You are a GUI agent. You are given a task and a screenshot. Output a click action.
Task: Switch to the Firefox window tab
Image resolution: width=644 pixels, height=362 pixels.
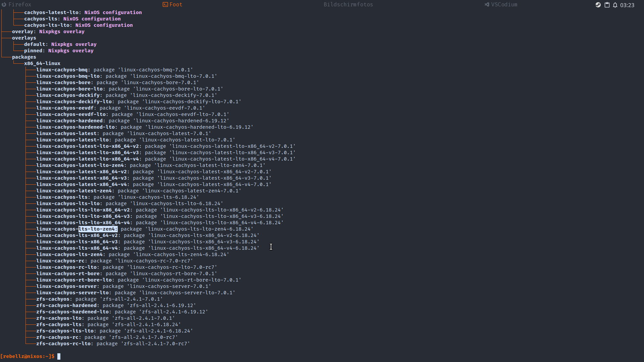tap(19, 5)
